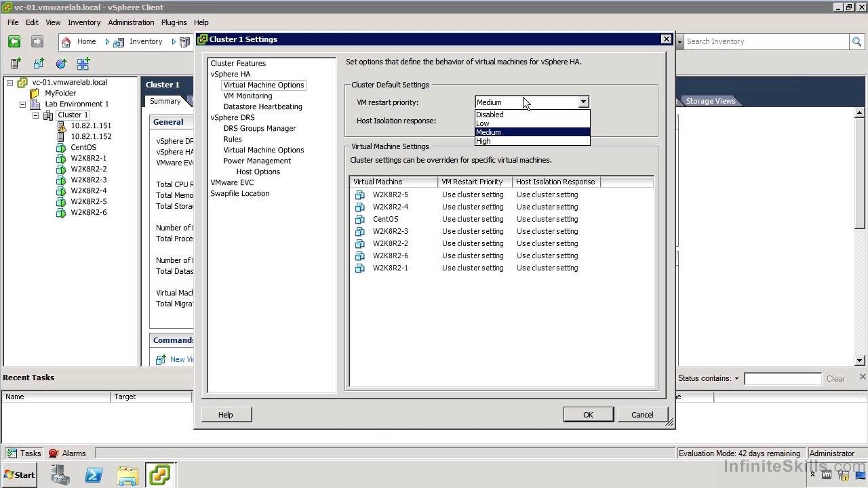Click the Rules item under vSphere DRS
This screenshot has width=868, height=488.
[x=233, y=139]
